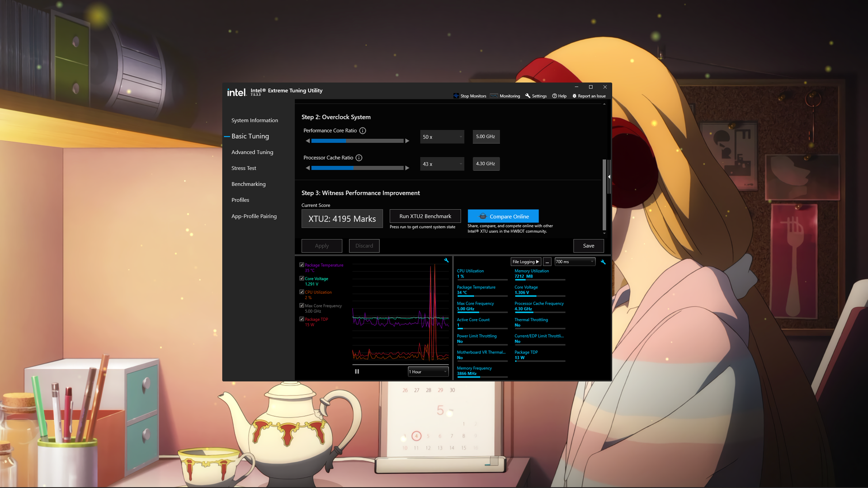Decrease Processor Cache Ratio with left arrow
The width and height of the screenshot is (868, 488).
308,168
